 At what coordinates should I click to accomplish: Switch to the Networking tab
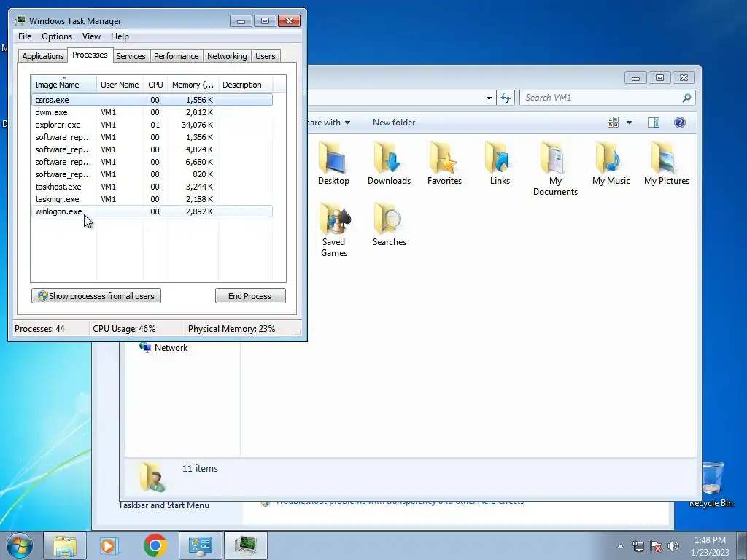coord(227,56)
